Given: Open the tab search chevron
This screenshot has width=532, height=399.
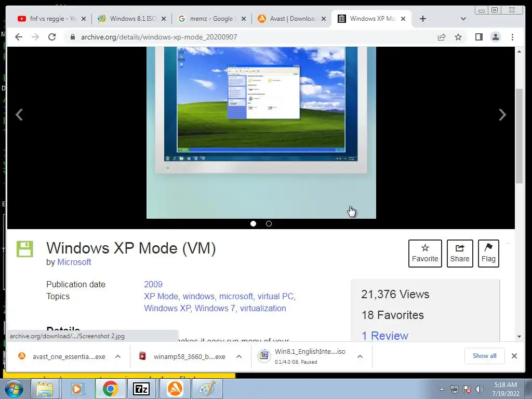Looking at the screenshot, I should (463, 19).
